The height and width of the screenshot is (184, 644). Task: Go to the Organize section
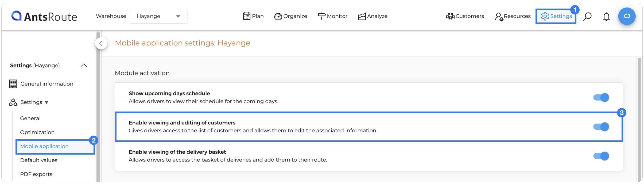tap(291, 16)
